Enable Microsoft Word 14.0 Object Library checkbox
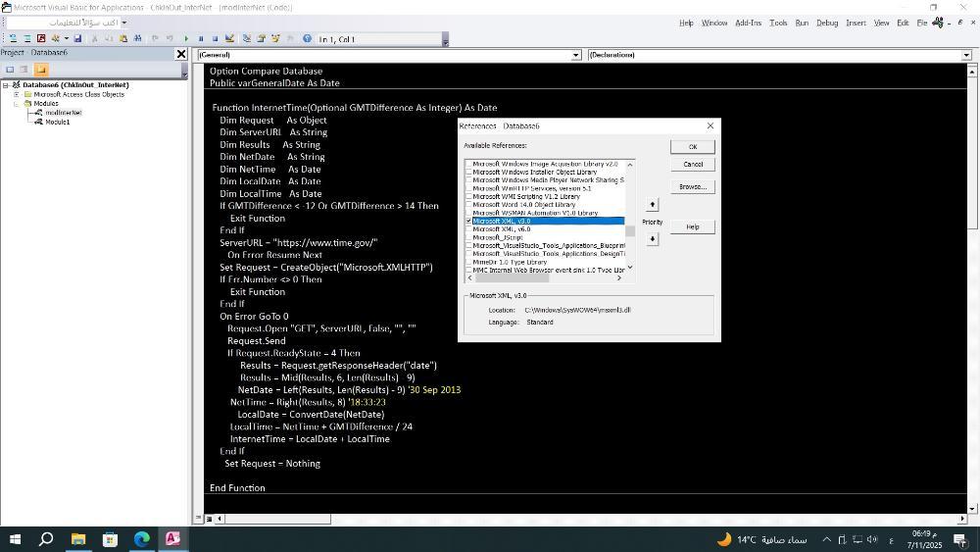The width and height of the screenshot is (980, 552). (468, 205)
